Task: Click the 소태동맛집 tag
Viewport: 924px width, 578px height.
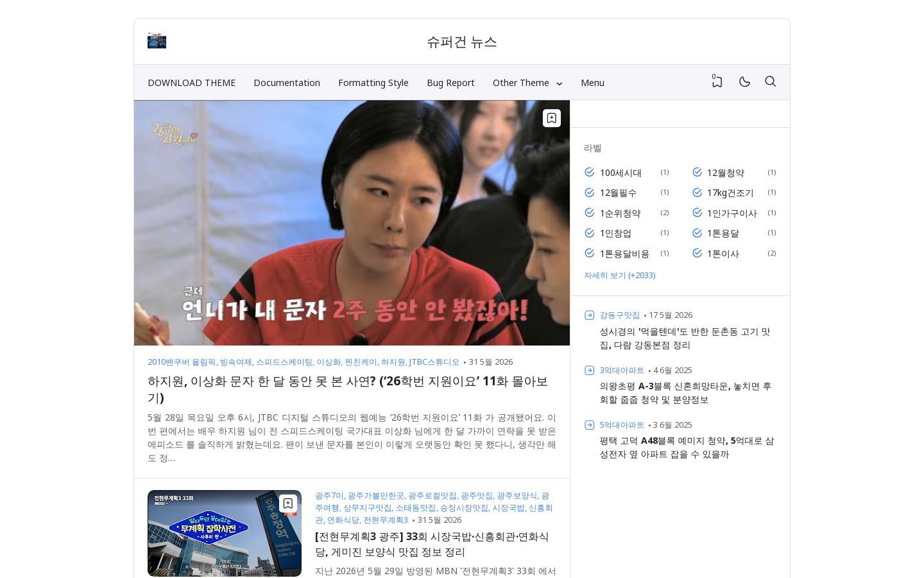Action: click(415, 508)
